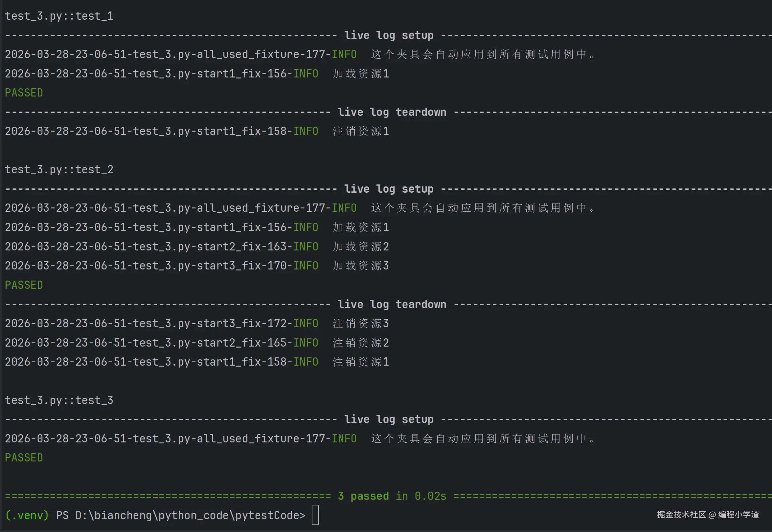The image size is (772, 532).
Task: Click the "3 passed in 0.02s" summary
Action: (x=392, y=496)
